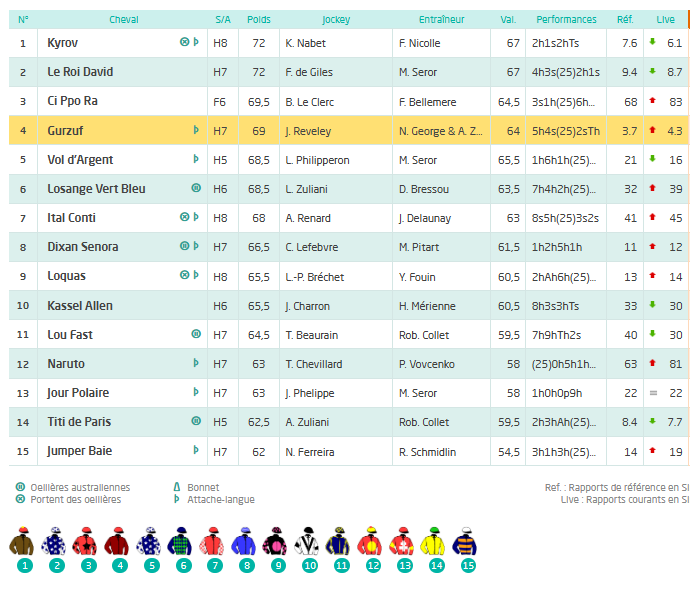Click the Performances column header
Screen dimensions: 690x595
pos(566,19)
